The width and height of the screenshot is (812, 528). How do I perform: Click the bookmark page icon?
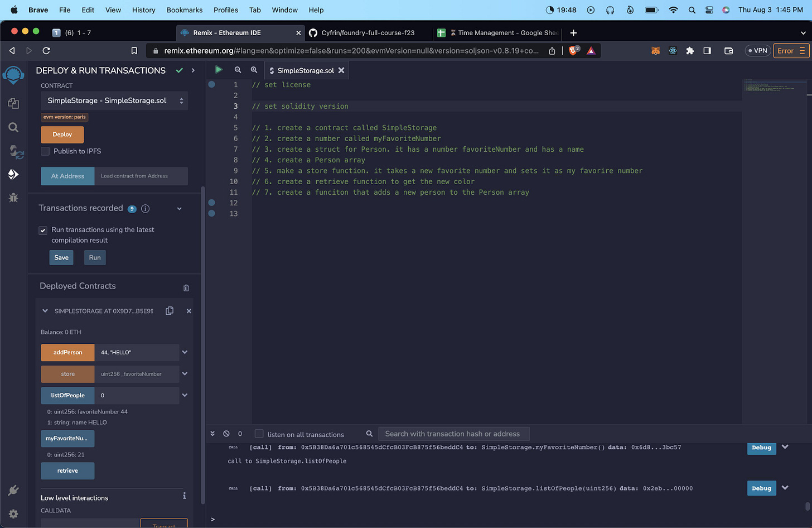(x=134, y=51)
